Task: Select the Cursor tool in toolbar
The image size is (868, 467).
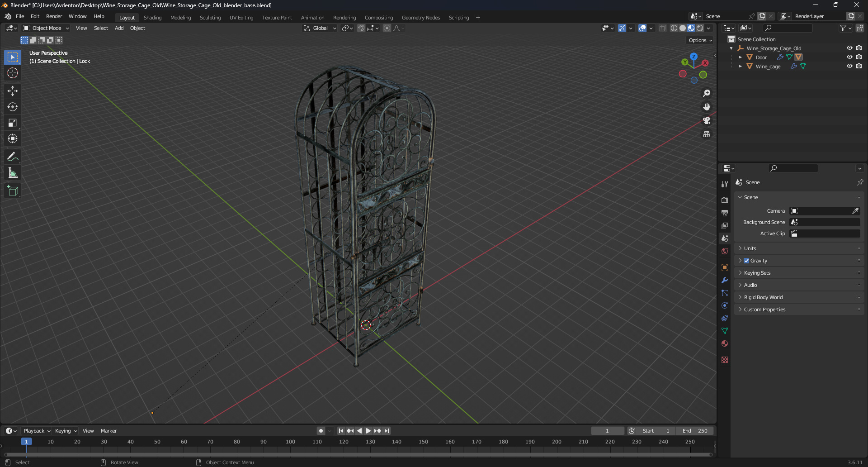Action: (x=13, y=73)
